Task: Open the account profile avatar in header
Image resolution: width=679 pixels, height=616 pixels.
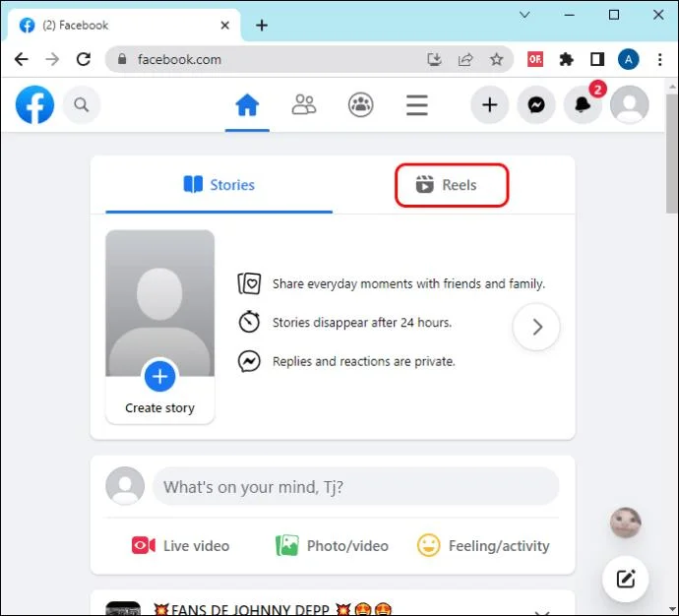Action: click(629, 104)
